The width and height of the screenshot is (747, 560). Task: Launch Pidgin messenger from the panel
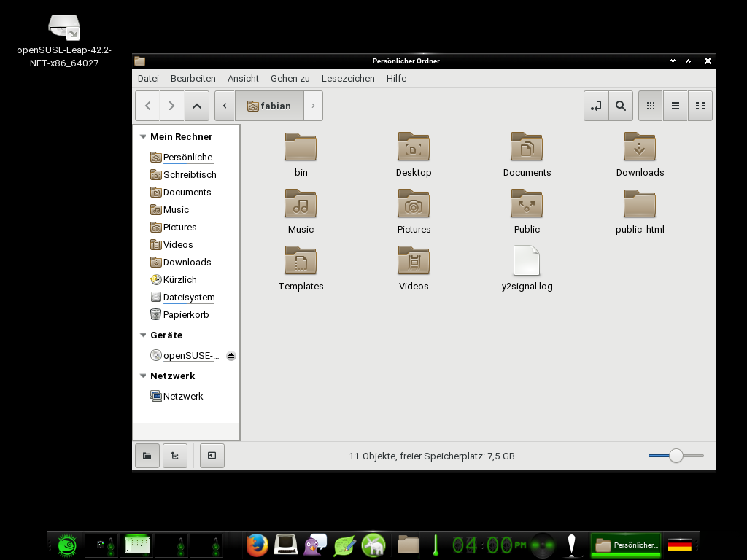tap(315, 545)
